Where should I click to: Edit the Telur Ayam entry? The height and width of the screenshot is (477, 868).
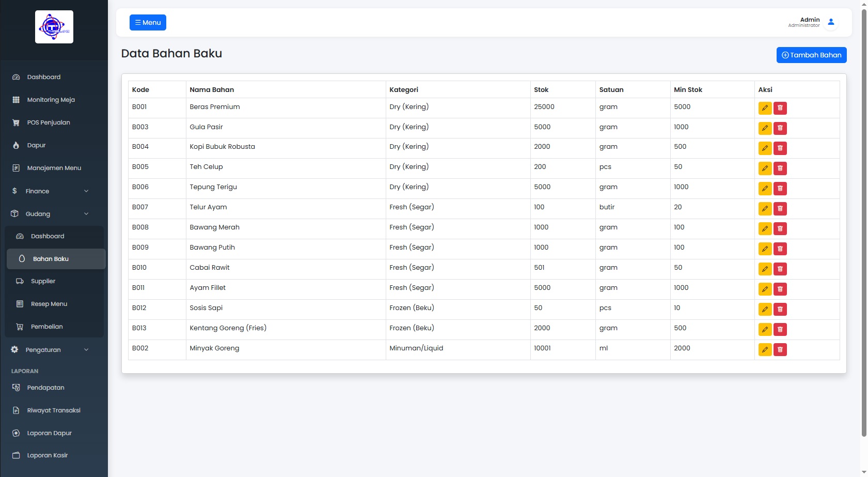(765, 209)
